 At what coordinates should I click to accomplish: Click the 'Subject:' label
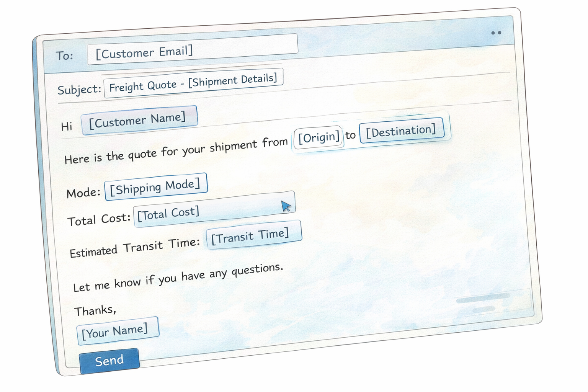point(79,90)
